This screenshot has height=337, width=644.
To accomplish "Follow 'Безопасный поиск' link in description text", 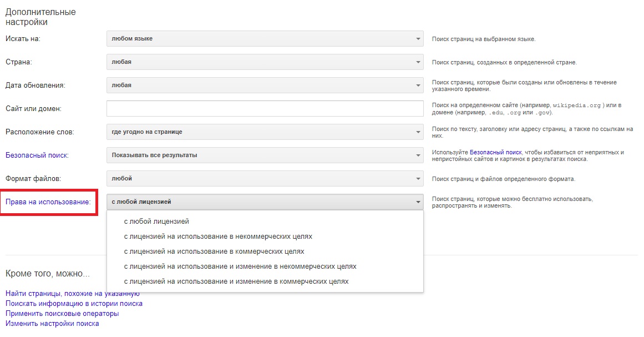I will [x=495, y=152].
